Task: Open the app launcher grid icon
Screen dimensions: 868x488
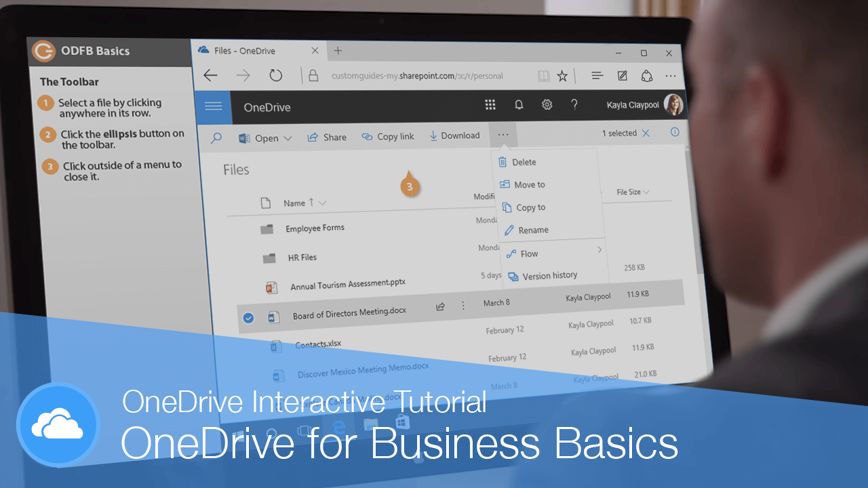Action: tap(490, 104)
